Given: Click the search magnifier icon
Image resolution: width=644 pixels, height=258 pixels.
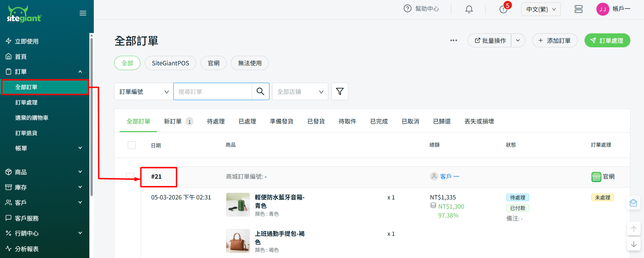Looking at the screenshot, I should (x=260, y=92).
